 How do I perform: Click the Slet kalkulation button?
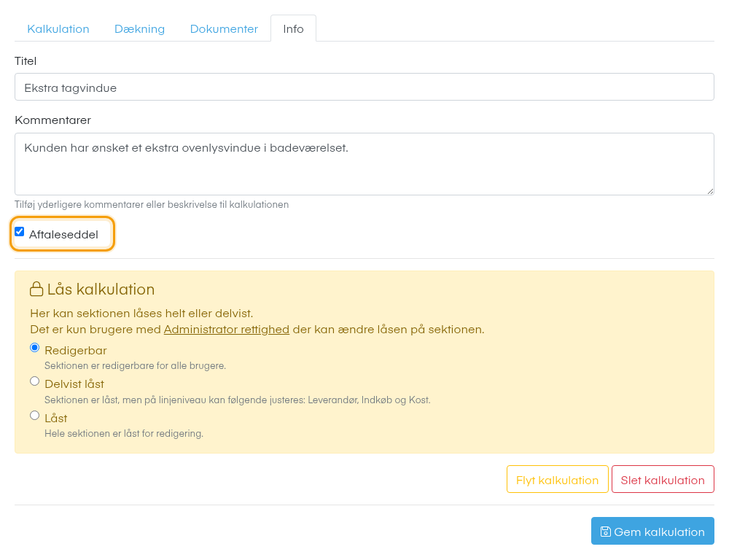tap(663, 479)
